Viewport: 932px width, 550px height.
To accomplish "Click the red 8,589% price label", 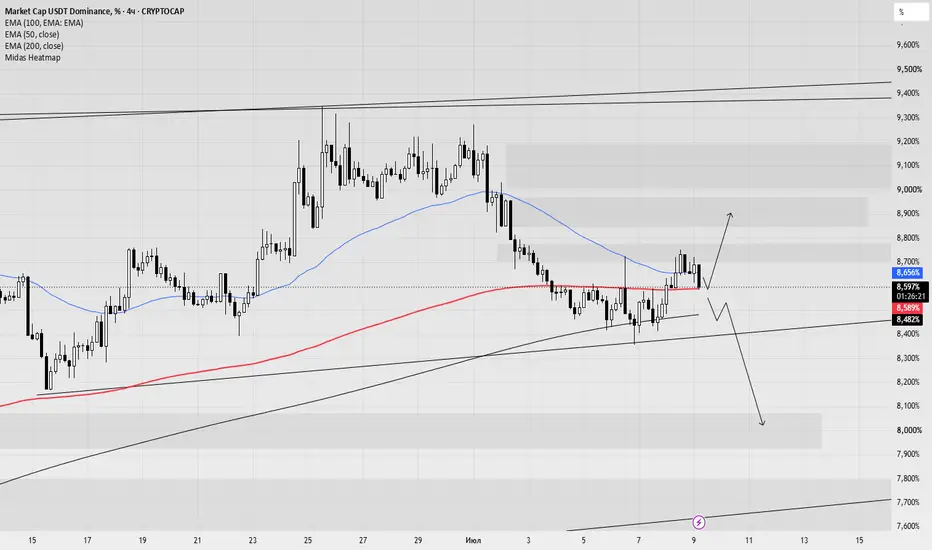I will 908,308.
